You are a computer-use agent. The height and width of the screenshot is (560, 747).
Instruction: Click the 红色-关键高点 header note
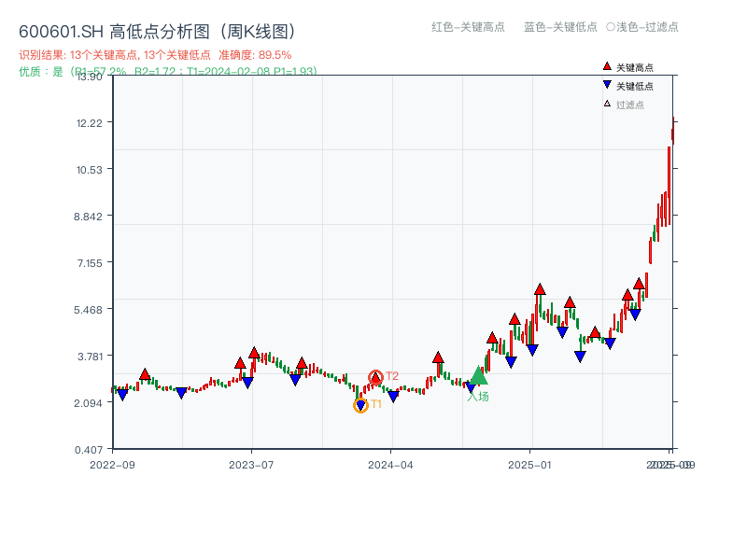(x=468, y=27)
